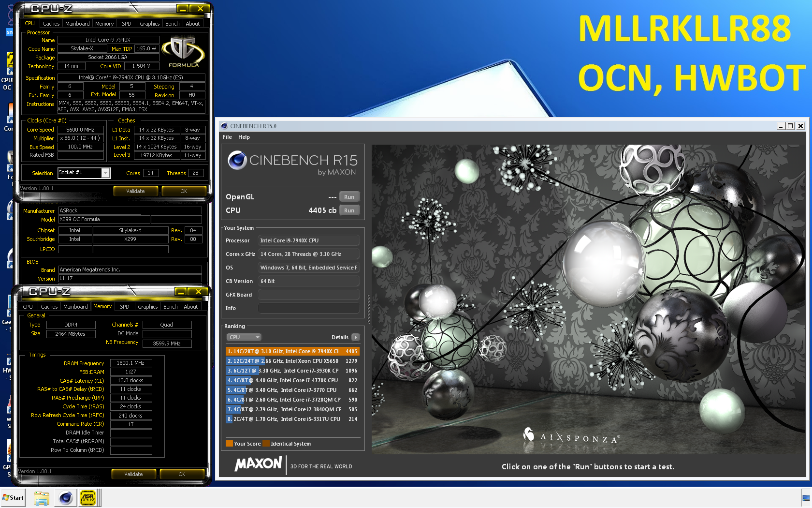
Task: Click the ROG Formula logo in CPU-Z
Action: click(183, 52)
